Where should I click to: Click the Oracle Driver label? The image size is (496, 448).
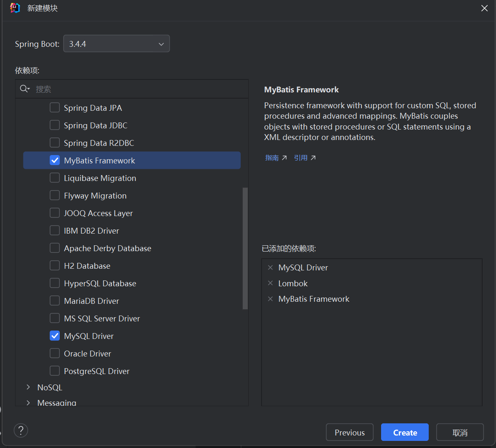click(87, 354)
